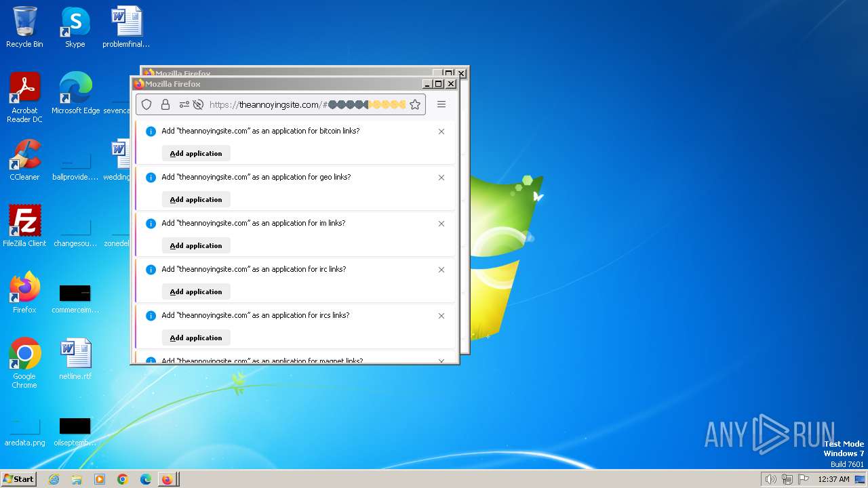Viewport: 868px width, 488px height.
Task: Add application for bitcoin links
Action: [x=196, y=153]
